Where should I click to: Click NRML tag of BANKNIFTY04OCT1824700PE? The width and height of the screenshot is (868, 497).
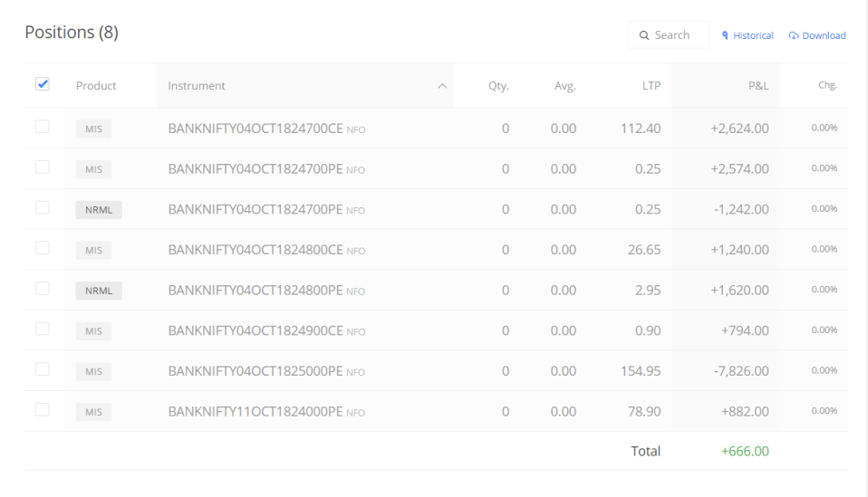(99, 209)
